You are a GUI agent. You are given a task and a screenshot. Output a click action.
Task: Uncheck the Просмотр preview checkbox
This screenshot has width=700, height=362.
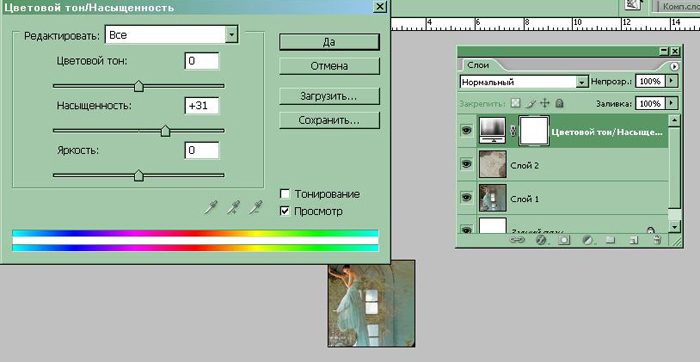pyautogui.click(x=284, y=211)
